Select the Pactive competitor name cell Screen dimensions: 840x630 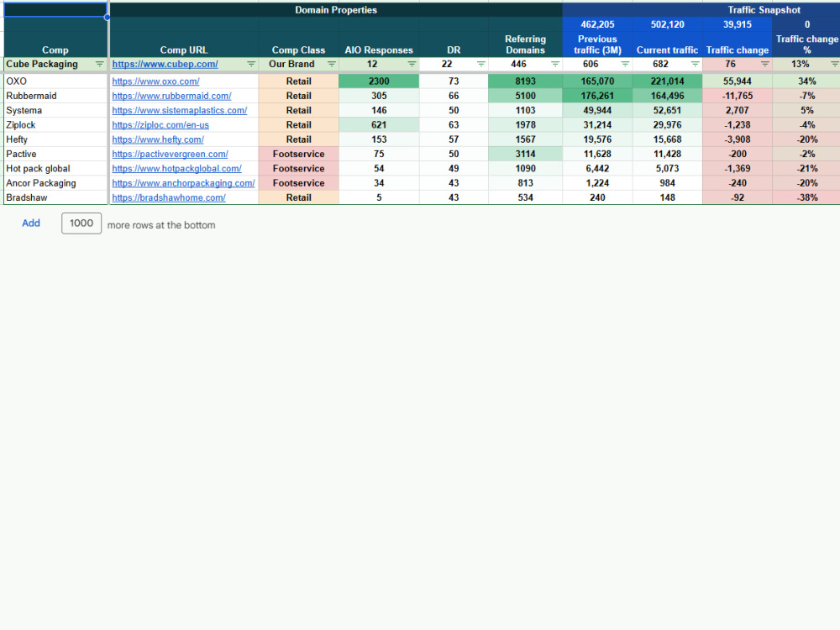pos(55,154)
